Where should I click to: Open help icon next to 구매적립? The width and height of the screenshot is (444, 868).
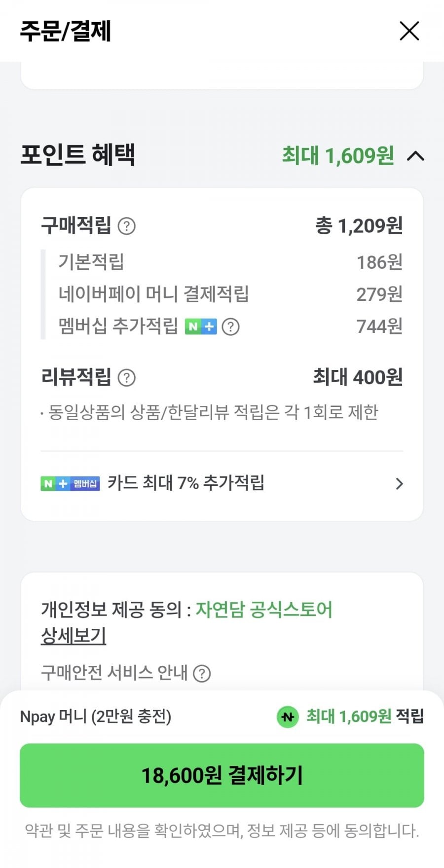pos(127,226)
